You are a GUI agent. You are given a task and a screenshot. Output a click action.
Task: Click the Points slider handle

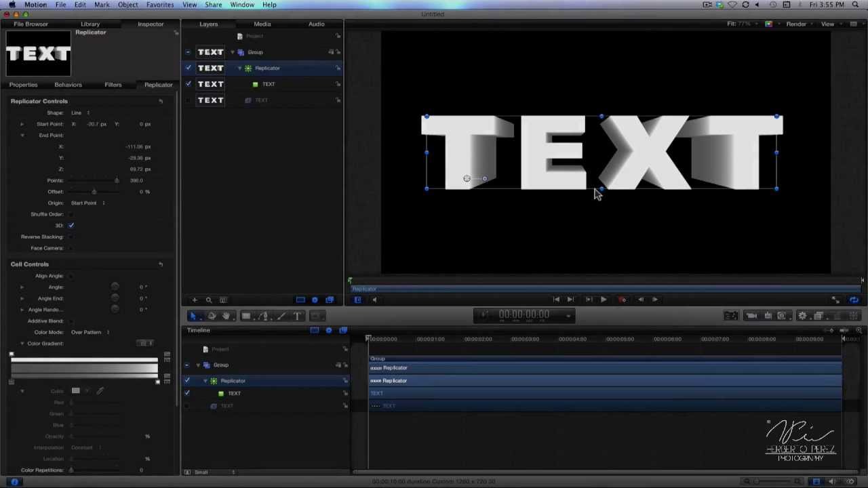(117, 180)
